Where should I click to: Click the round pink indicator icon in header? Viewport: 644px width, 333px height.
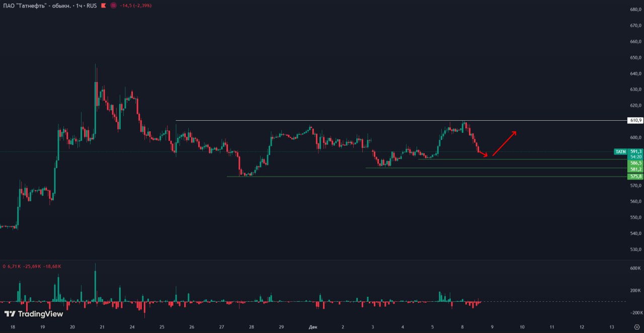[113, 6]
